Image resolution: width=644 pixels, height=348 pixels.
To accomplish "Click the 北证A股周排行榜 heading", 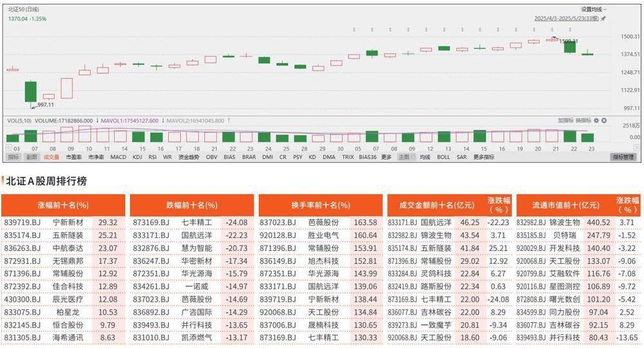I will coord(46,181).
